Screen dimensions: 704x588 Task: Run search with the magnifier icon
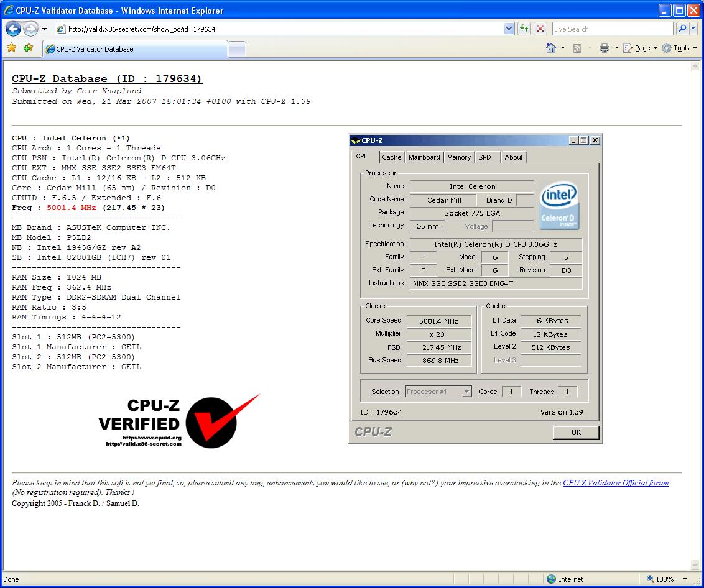pyautogui.click(x=682, y=29)
